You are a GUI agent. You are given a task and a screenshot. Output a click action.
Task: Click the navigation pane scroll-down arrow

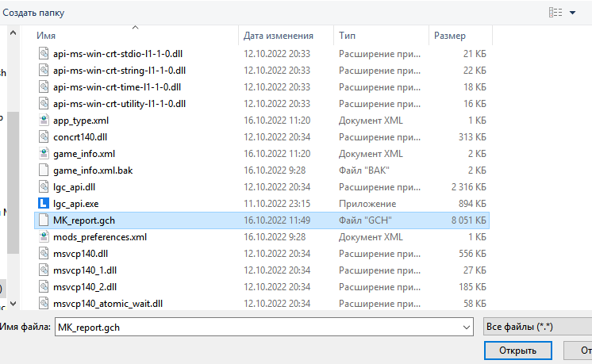coord(13,303)
